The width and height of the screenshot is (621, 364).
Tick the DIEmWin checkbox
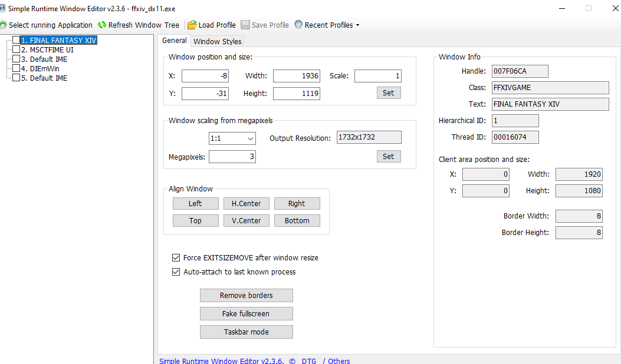(x=17, y=68)
